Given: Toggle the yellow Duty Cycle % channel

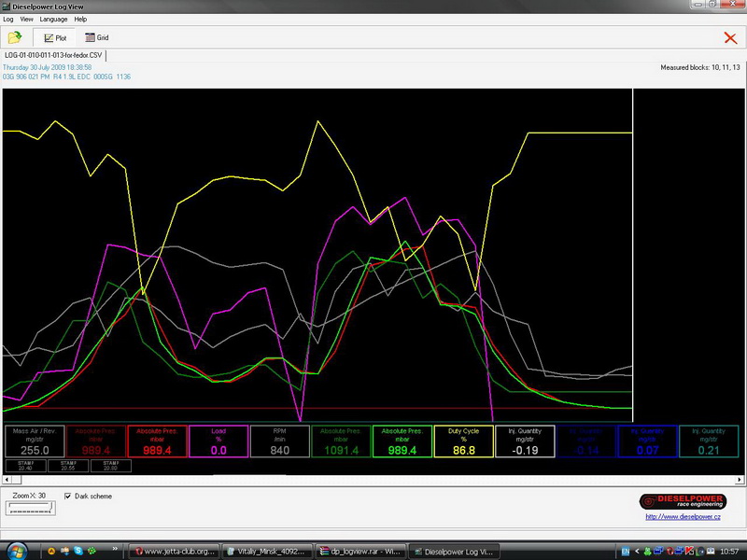Looking at the screenshot, I should pyautogui.click(x=463, y=441).
